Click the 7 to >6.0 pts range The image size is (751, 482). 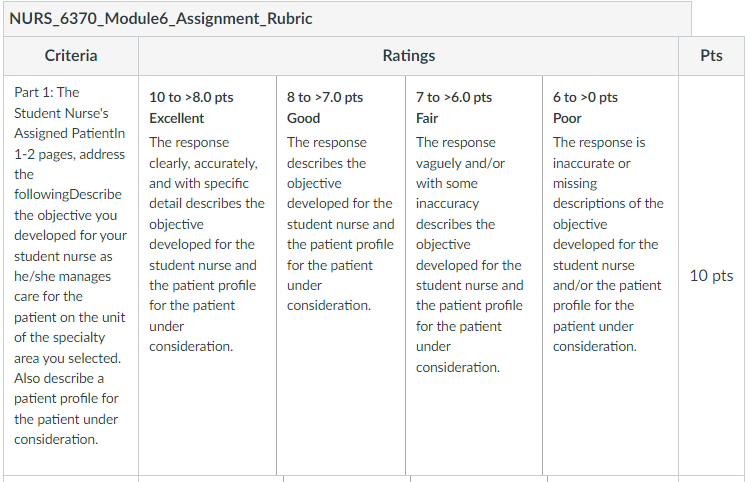click(x=454, y=97)
